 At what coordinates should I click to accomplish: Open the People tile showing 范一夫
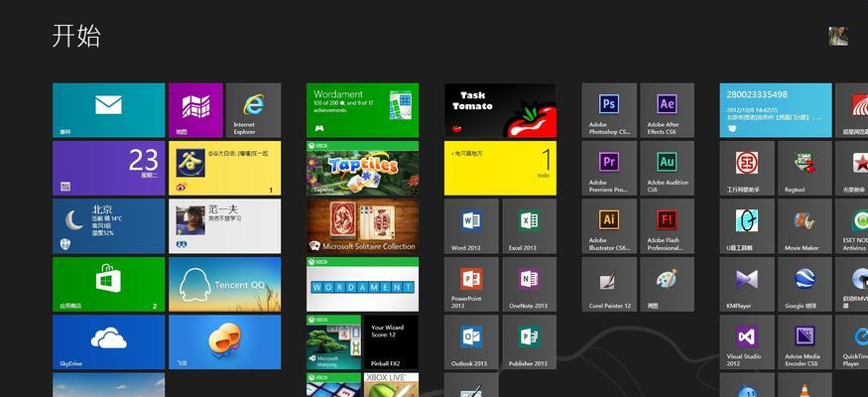point(225,226)
